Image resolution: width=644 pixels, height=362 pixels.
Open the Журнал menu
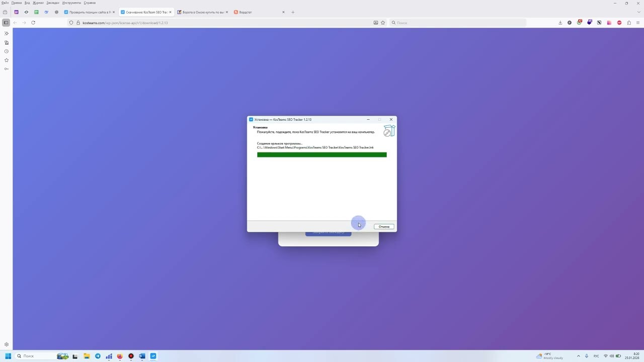click(x=38, y=3)
